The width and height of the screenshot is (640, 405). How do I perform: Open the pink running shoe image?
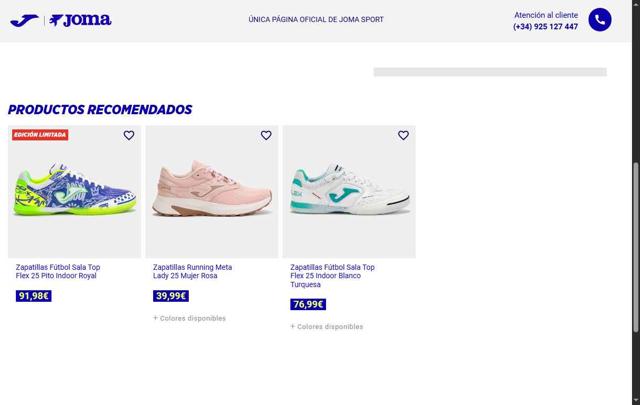click(x=212, y=191)
